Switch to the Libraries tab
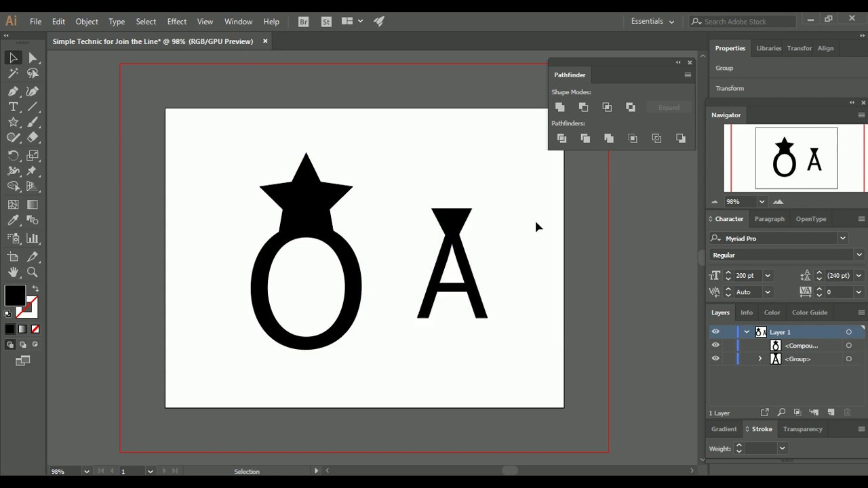Screen dimensions: 868x488 click(768, 48)
